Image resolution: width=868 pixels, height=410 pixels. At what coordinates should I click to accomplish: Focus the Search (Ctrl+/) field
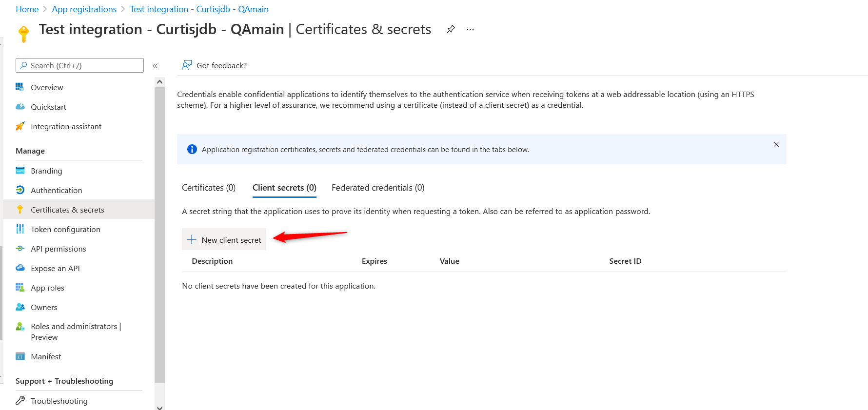click(x=79, y=65)
